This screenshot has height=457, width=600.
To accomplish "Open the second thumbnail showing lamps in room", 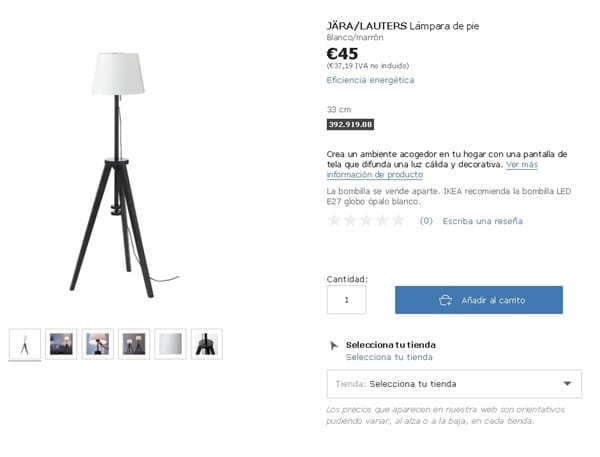I will point(61,344).
